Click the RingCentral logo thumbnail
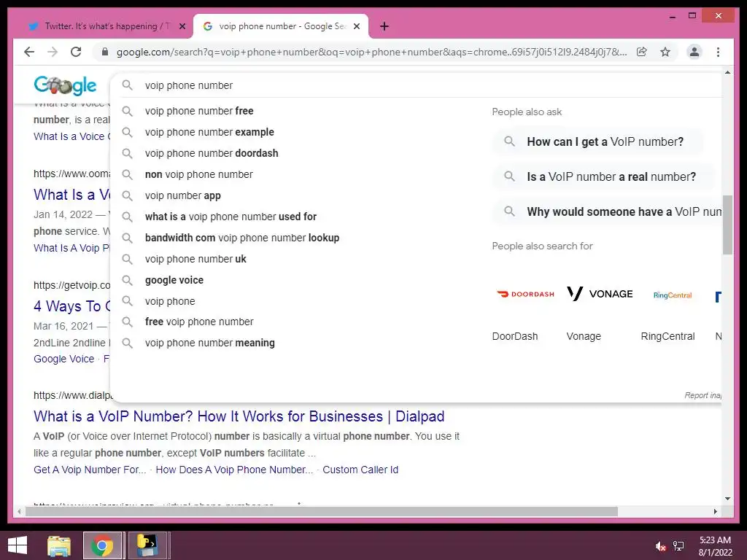 point(672,295)
